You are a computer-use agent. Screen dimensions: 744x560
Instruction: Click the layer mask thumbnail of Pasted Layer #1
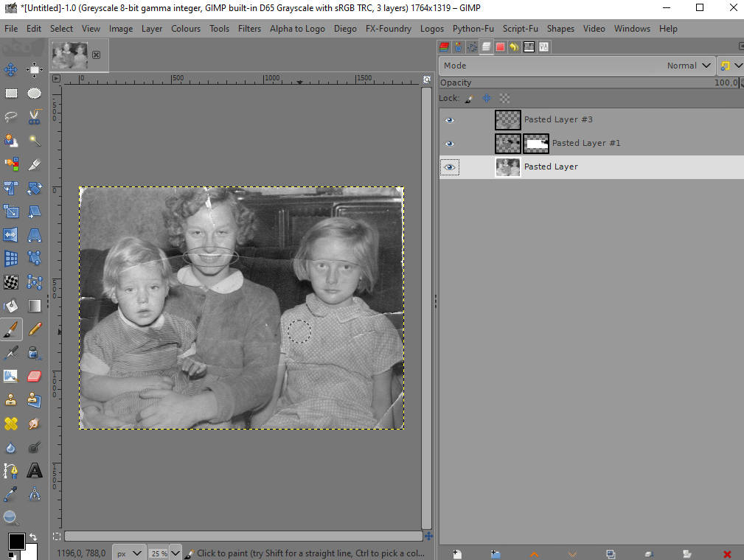[x=536, y=143]
